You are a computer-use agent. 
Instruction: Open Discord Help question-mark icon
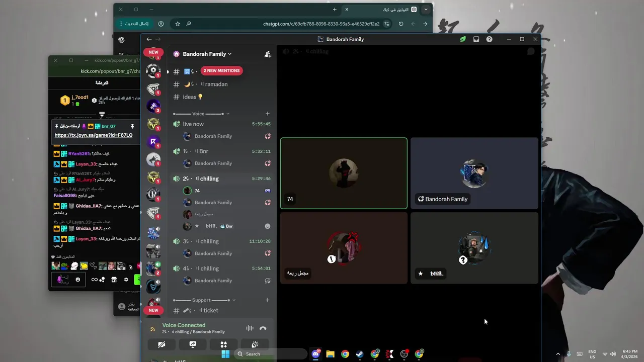[489, 39]
